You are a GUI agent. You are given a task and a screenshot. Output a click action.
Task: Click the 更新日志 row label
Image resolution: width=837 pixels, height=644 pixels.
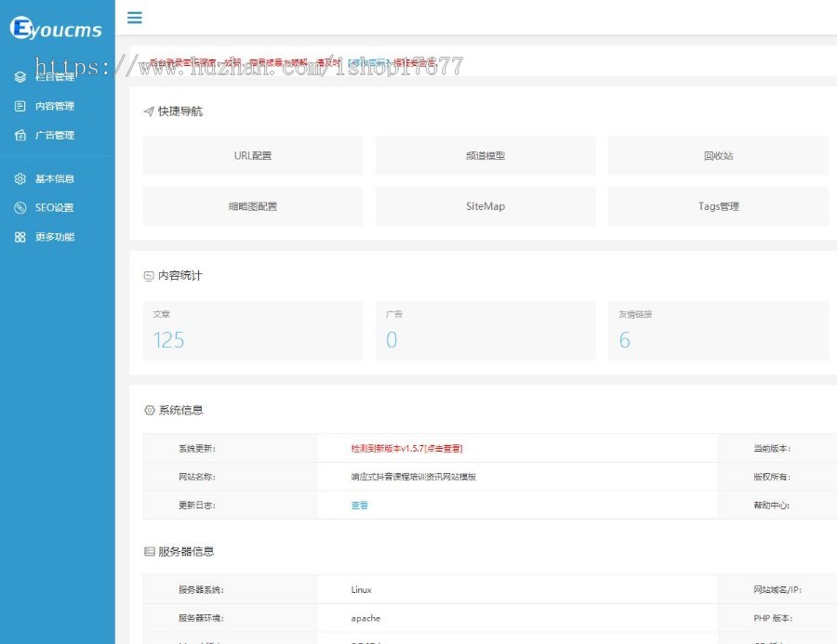pos(197,506)
